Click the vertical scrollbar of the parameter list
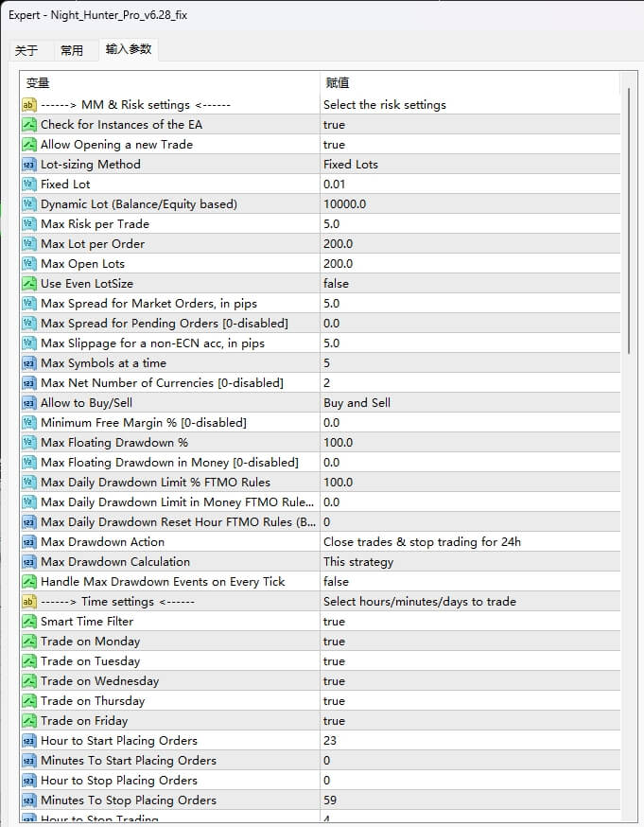644x827 pixels. click(629, 220)
